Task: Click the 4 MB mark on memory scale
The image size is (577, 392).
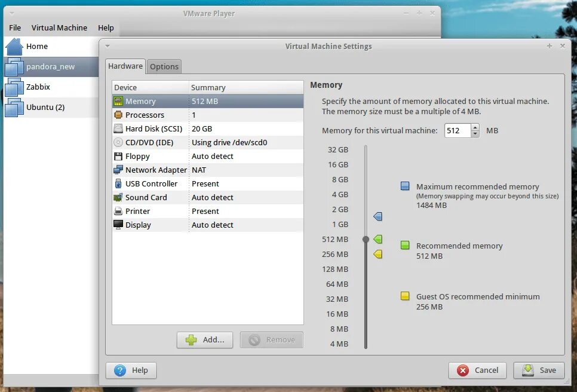Action: coord(339,344)
